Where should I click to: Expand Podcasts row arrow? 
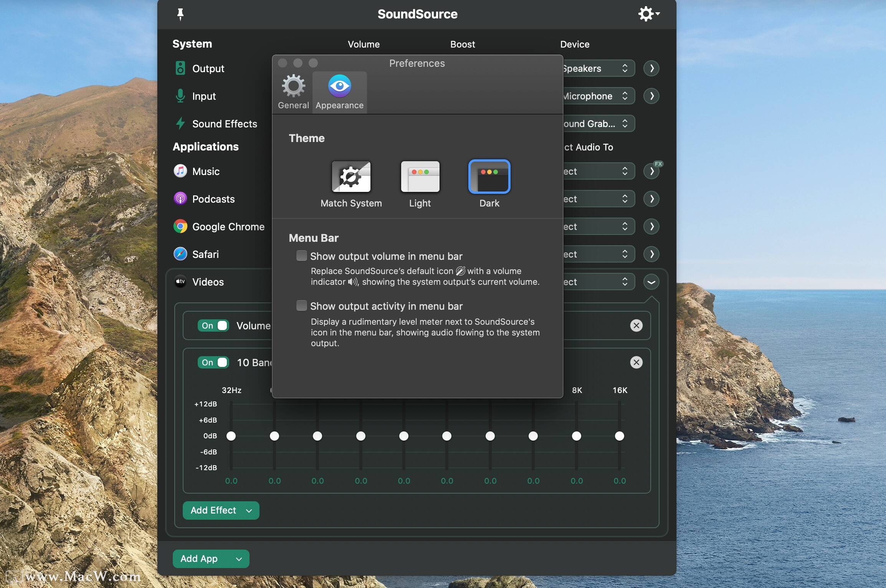(651, 199)
